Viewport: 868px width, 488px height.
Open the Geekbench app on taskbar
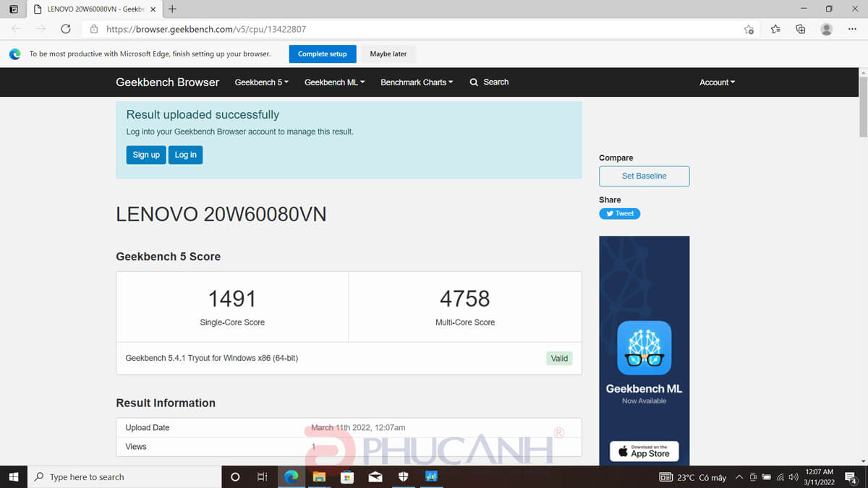tap(432, 476)
